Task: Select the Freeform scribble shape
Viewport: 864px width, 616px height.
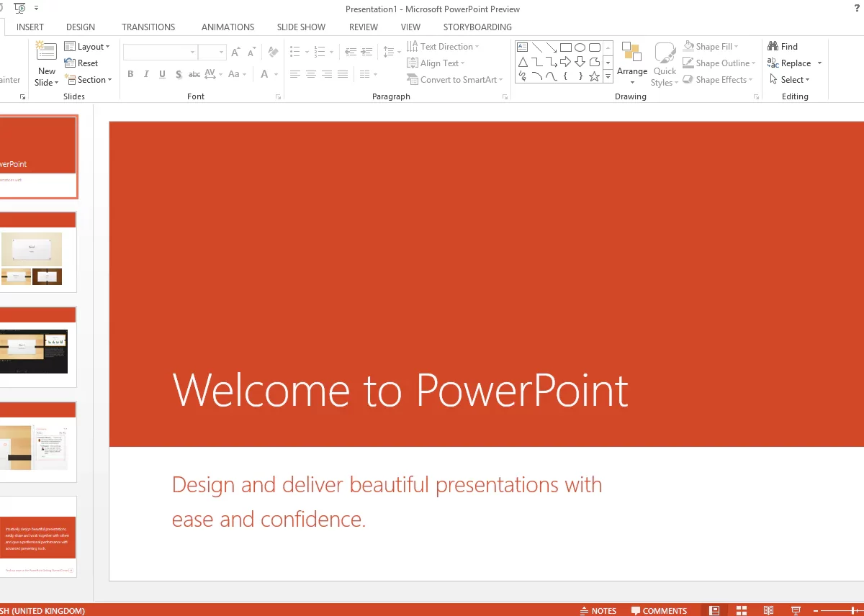Action: 523,76
